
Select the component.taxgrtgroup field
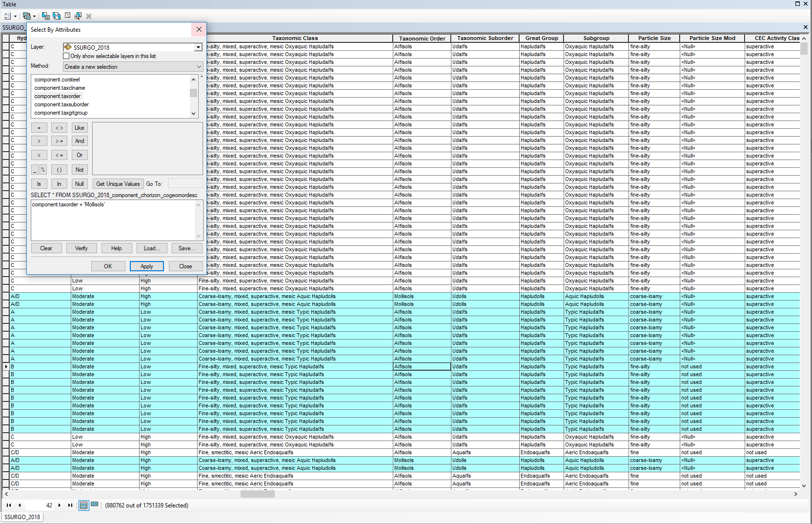click(61, 113)
